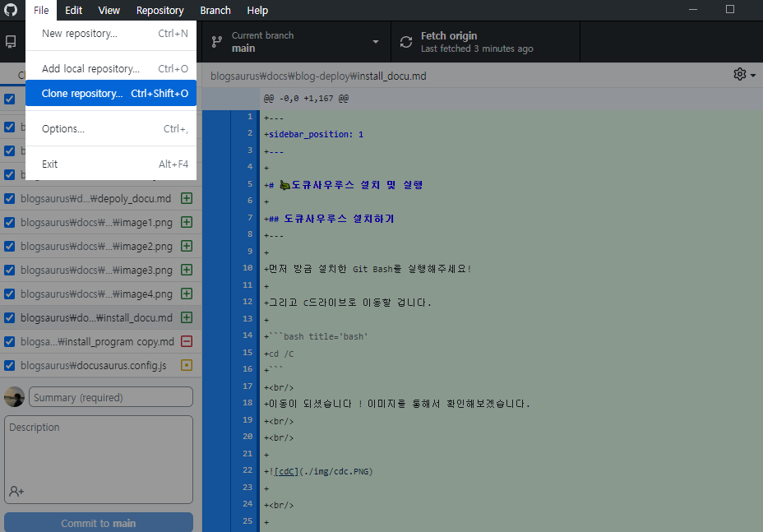Uncheck the image4.png file checkbox
763x532 pixels.
coord(9,294)
